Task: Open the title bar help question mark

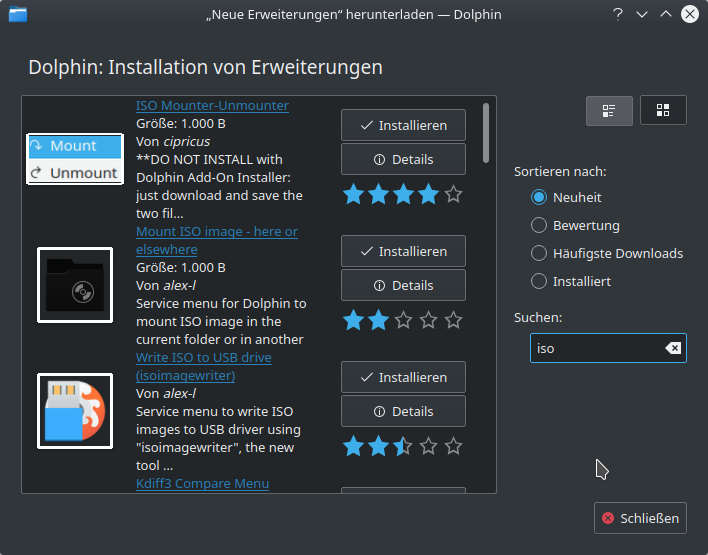Action: [618, 14]
